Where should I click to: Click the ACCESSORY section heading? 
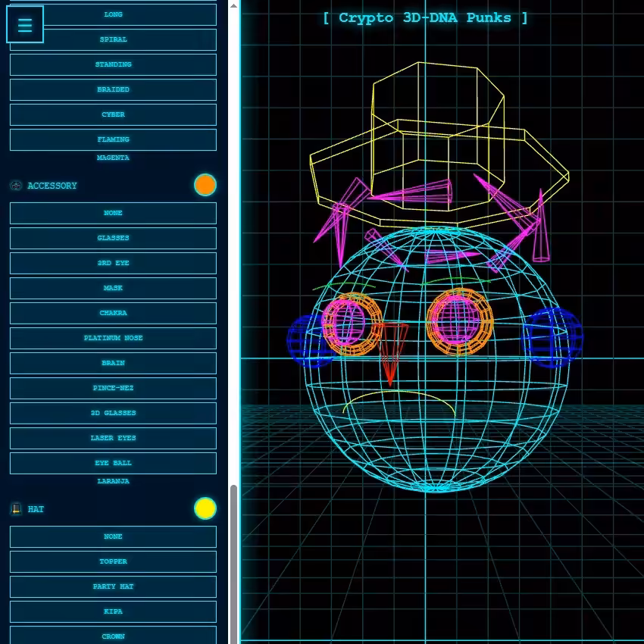point(52,186)
